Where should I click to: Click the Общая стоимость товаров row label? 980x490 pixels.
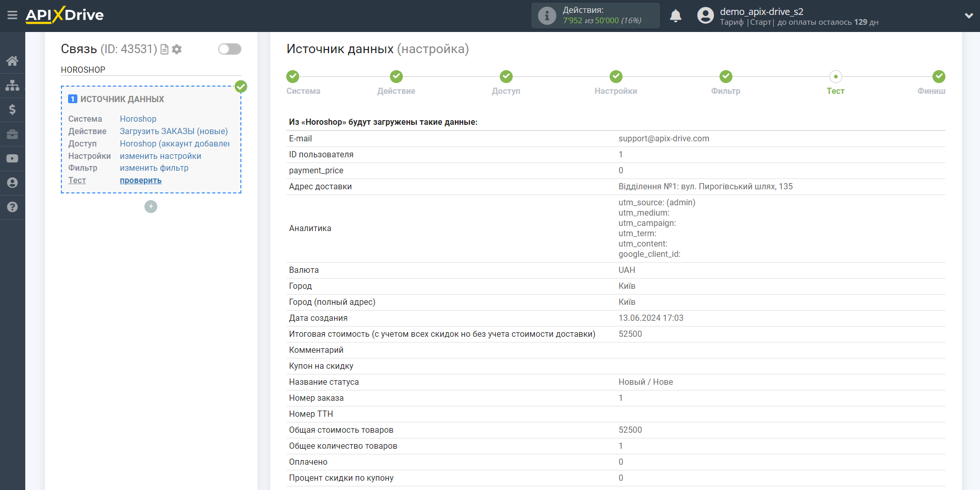coord(341,430)
